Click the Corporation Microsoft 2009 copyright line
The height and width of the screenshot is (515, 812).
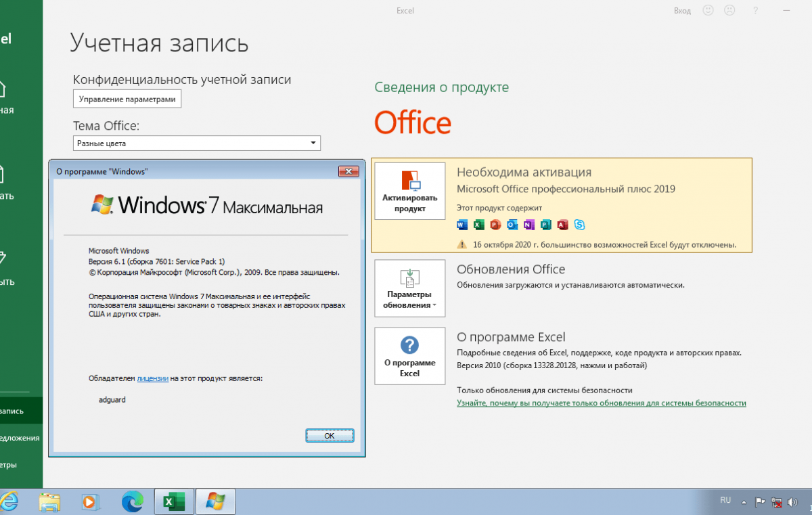click(x=214, y=272)
